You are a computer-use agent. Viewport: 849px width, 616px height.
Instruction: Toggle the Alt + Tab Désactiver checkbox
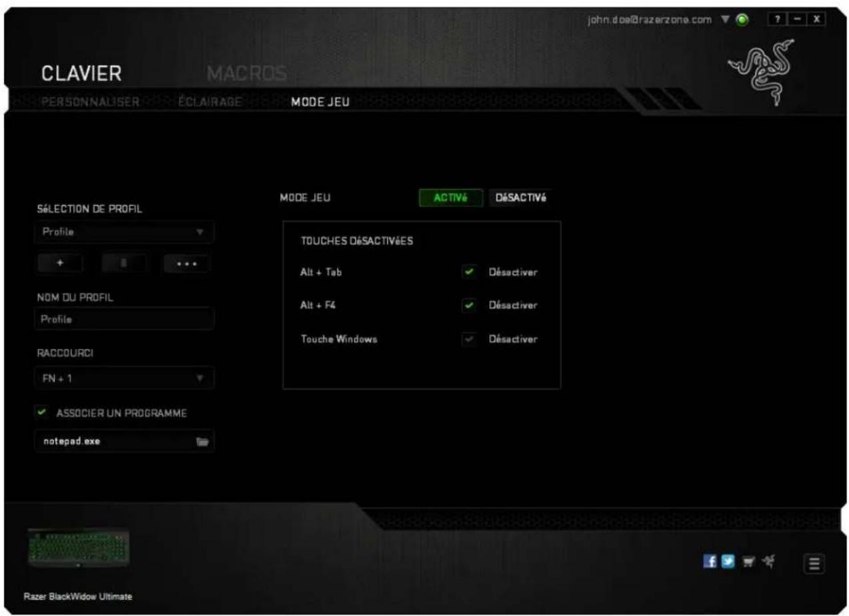[x=469, y=272]
